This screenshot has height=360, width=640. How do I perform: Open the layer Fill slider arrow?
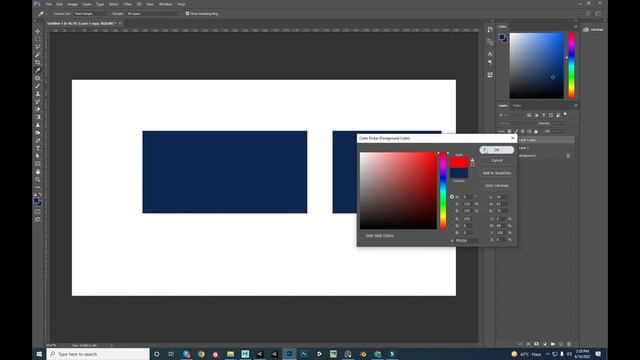click(564, 131)
